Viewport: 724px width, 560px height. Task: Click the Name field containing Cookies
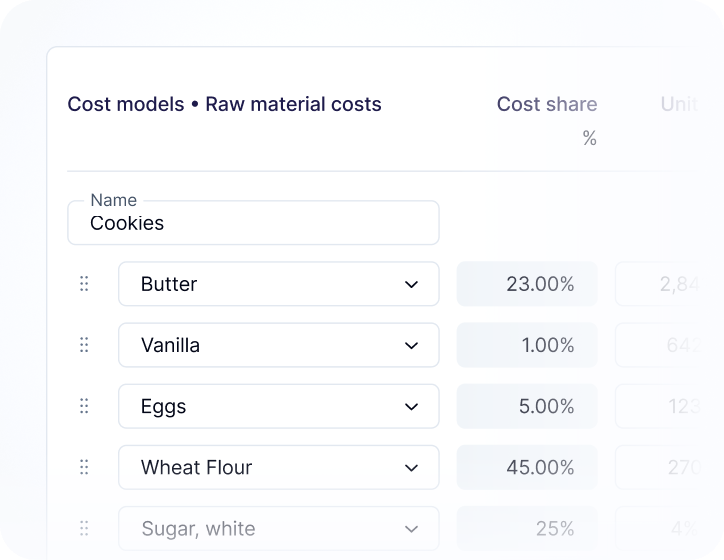(x=253, y=223)
